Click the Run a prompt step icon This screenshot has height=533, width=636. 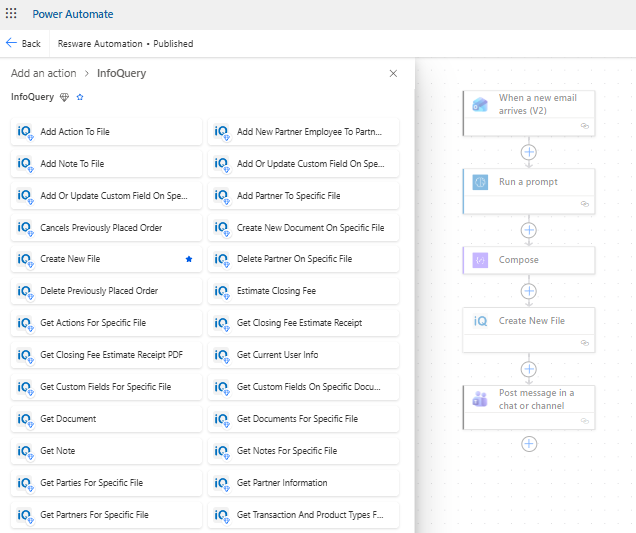pos(481,182)
